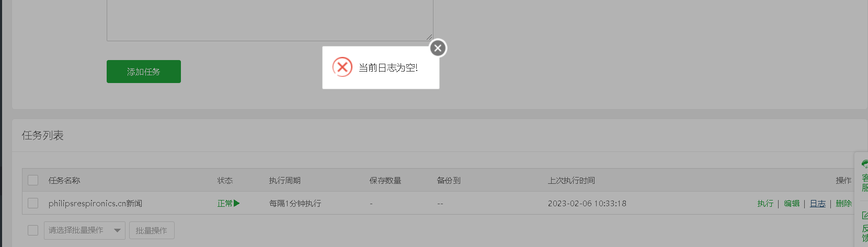Image resolution: width=868 pixels, height=247 pixels.
Task: Tick the checkbox beside 请选择批量操作
Action: pyautogui.click(x=33, y=230)
